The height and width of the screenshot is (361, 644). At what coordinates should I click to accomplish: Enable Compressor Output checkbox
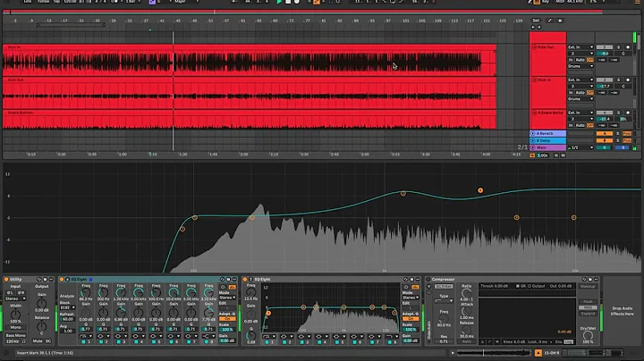pyautogui.click(x=529, y=286)
